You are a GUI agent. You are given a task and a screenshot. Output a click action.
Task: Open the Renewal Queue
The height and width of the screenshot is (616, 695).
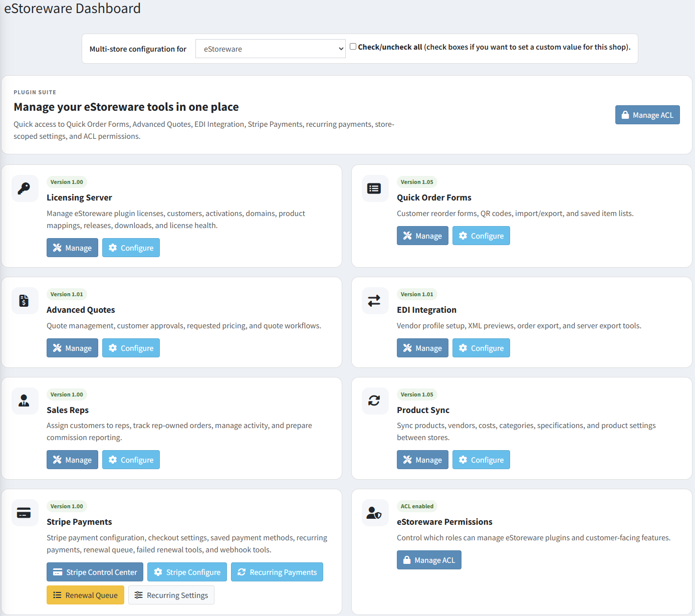(x=85, y=595)
